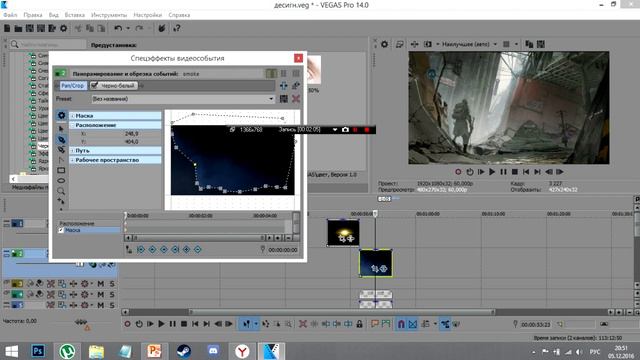
Task: Open Discord from the taskbar
Action: (x=213, y=351)
